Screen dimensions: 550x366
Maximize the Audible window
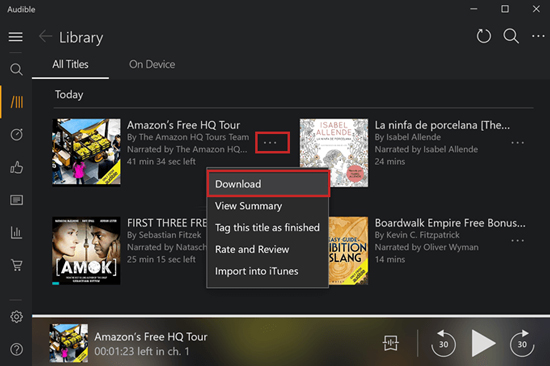click(505, 9)
